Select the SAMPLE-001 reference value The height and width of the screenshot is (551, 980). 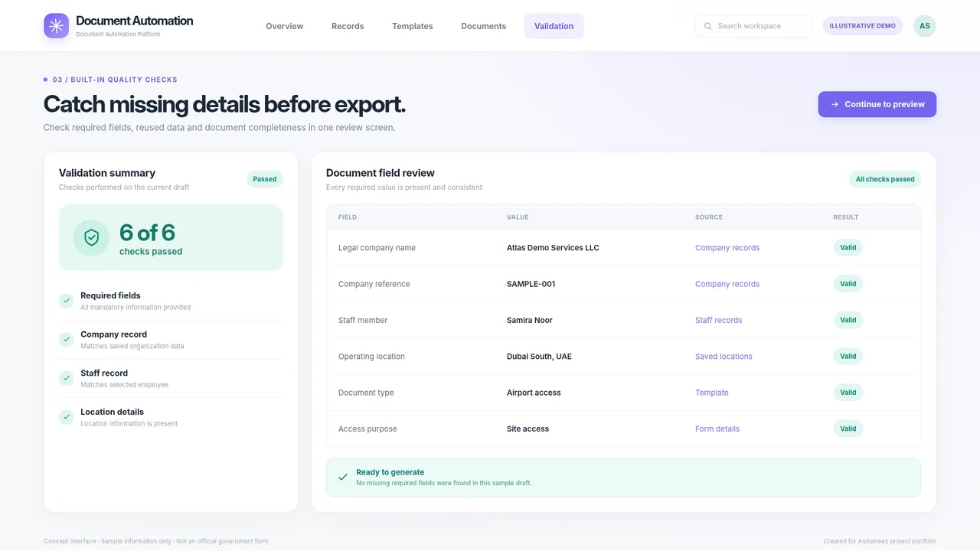531,284
